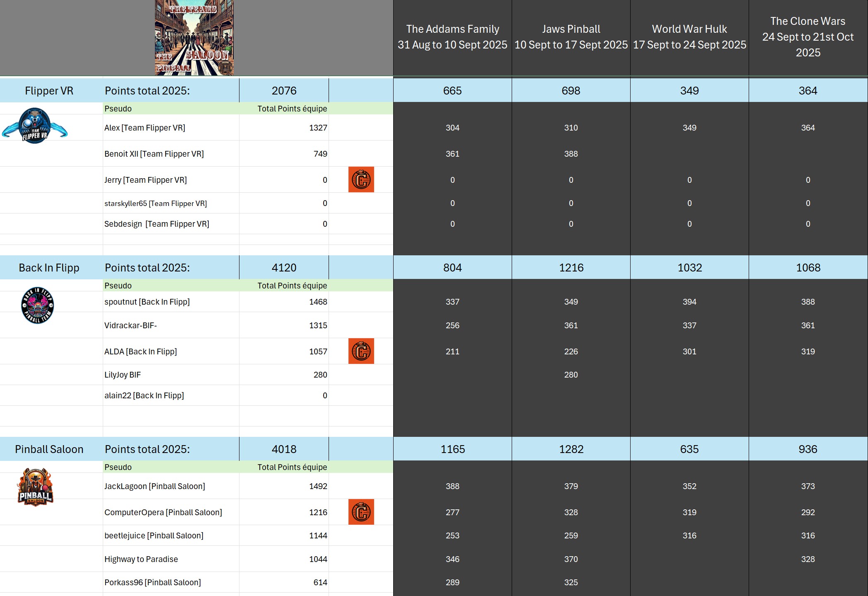
Task: Click the captain badge next to Jerry
Action: (x=361, y=179)
